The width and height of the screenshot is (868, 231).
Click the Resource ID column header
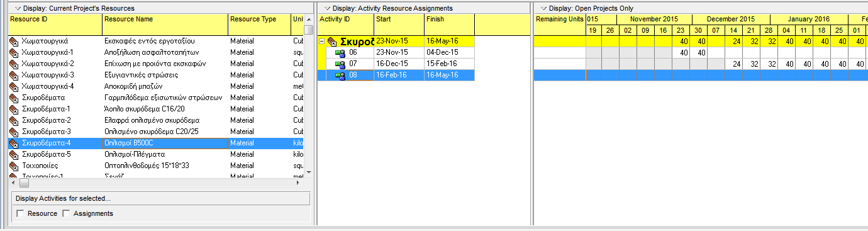coord(55,25)
